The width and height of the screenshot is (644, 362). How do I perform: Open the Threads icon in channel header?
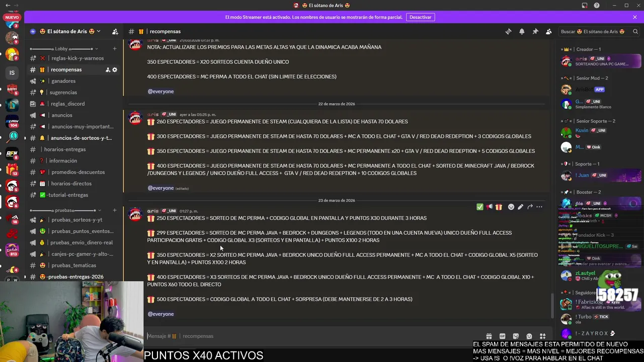508,31
